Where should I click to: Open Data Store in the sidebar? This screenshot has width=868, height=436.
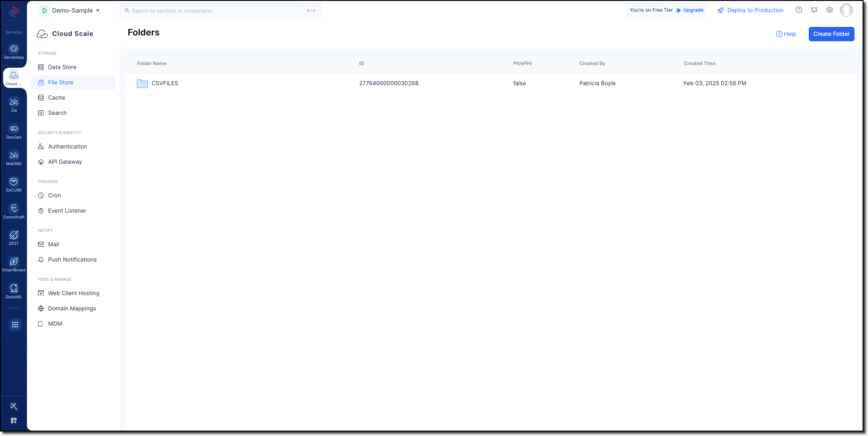pos(73,67)
